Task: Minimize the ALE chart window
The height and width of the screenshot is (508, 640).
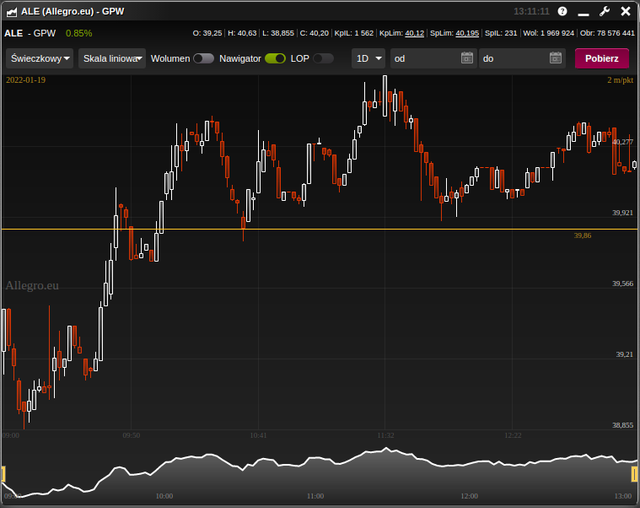Action: point(584,14)
